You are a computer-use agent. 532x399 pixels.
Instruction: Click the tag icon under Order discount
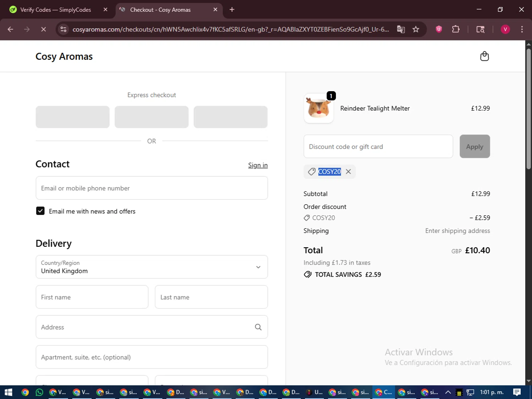pos(306,218)
